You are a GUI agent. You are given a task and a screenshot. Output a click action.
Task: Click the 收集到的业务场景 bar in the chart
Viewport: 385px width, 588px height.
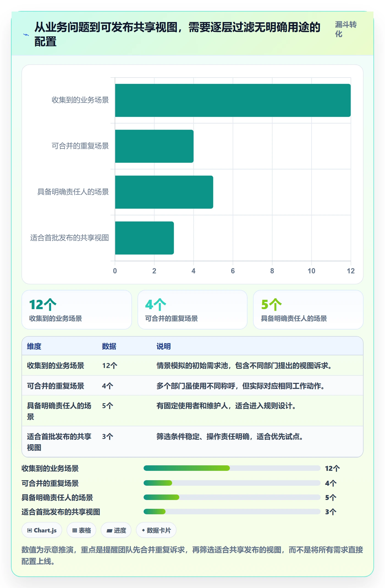(233, 100)
